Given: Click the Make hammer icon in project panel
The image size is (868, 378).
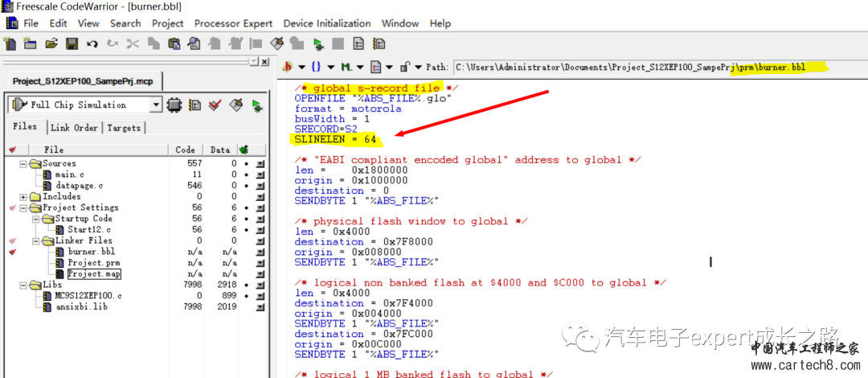Looking at the screenshot, I should pyautogui.click(x=235, y=105).
